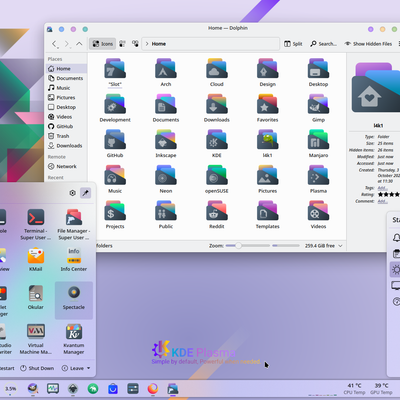Click the large folder preview thumbnail
The width and height of the screenshot is (400, 400).
[x=376, y=87]
